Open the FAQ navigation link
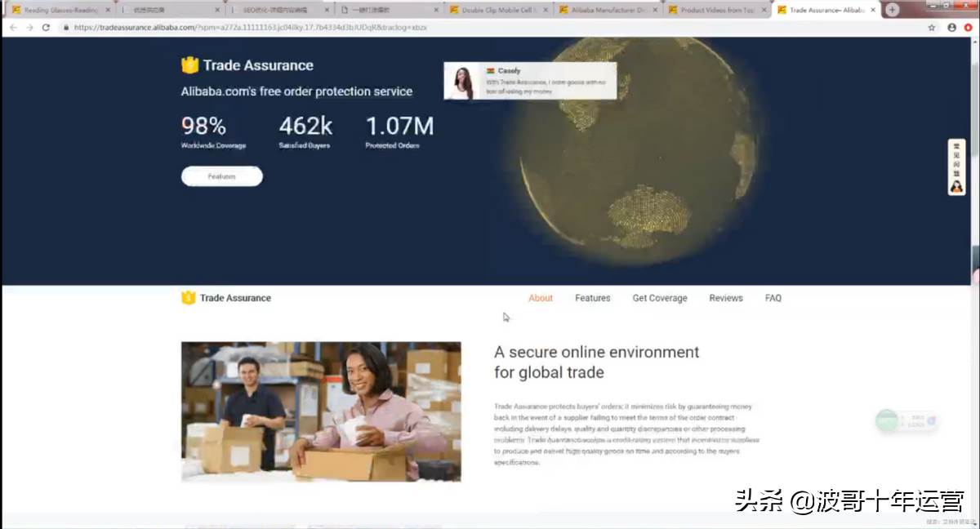980x529 pixels. tap(773, 298)
